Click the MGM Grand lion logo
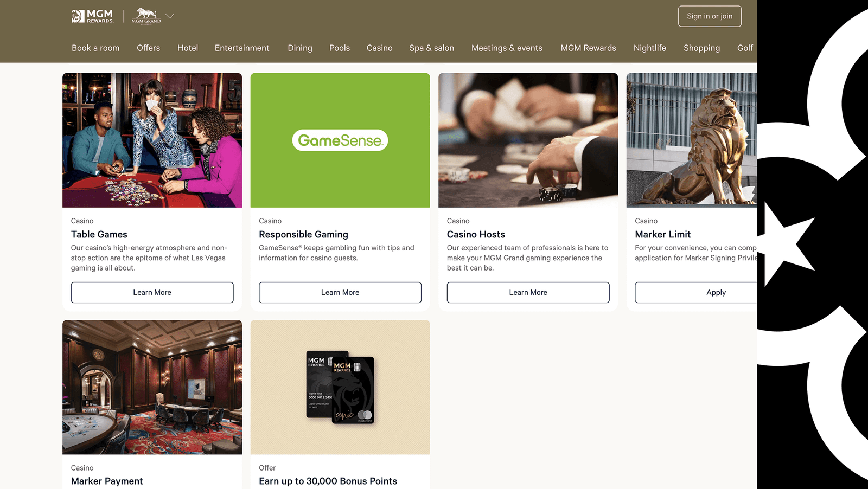Screen dimensions: 868x489 (x=146, y=16)
